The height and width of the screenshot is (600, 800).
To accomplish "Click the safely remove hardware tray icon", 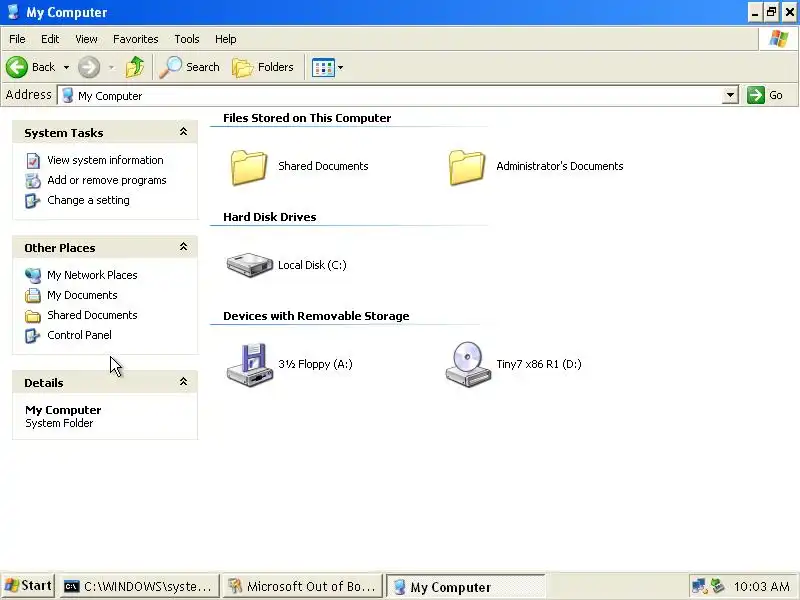I will coord(718,586).
